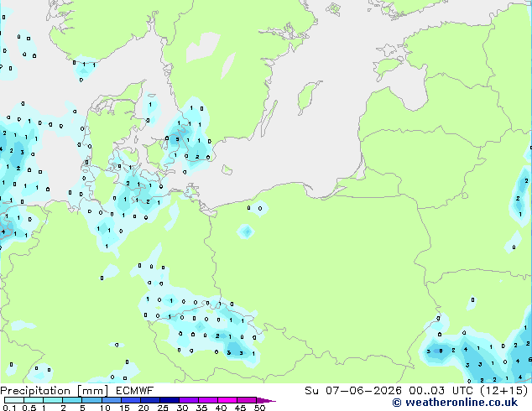Click the '30' legend label
This screenshot has height=411, width=532.
182,408
